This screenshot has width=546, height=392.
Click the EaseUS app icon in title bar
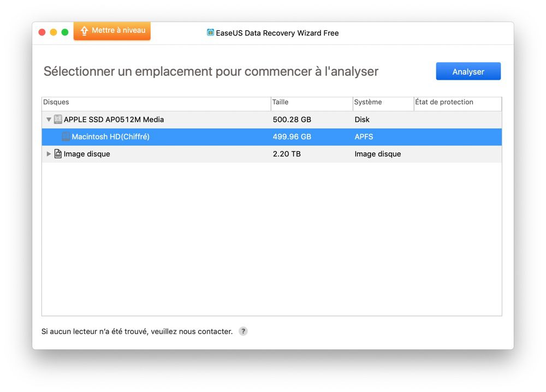tap(210, 32)
